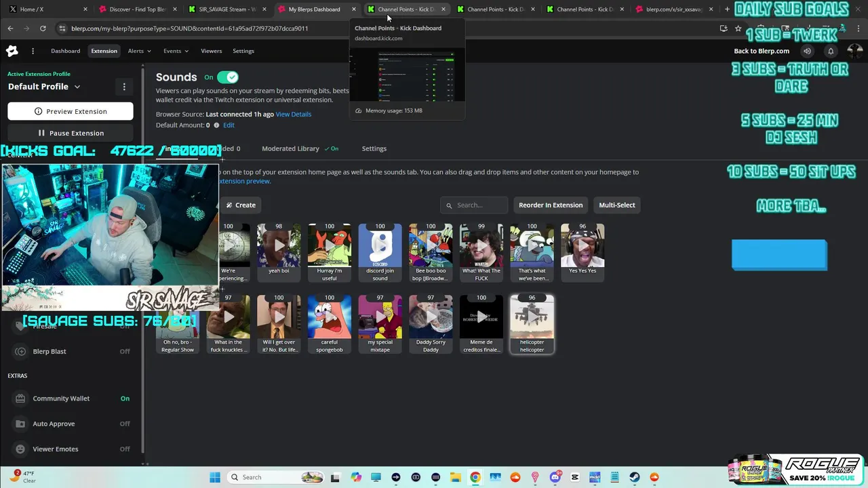Play the 'helicopter helicopter' sound
Viewport: 868px width, 488px height.
pos(532,317)
